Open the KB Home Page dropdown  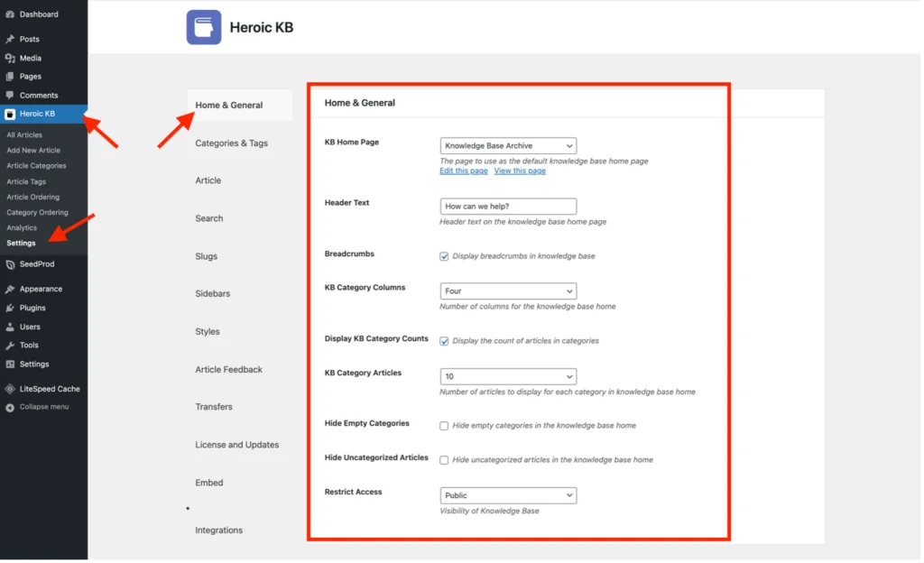[509, 145]
